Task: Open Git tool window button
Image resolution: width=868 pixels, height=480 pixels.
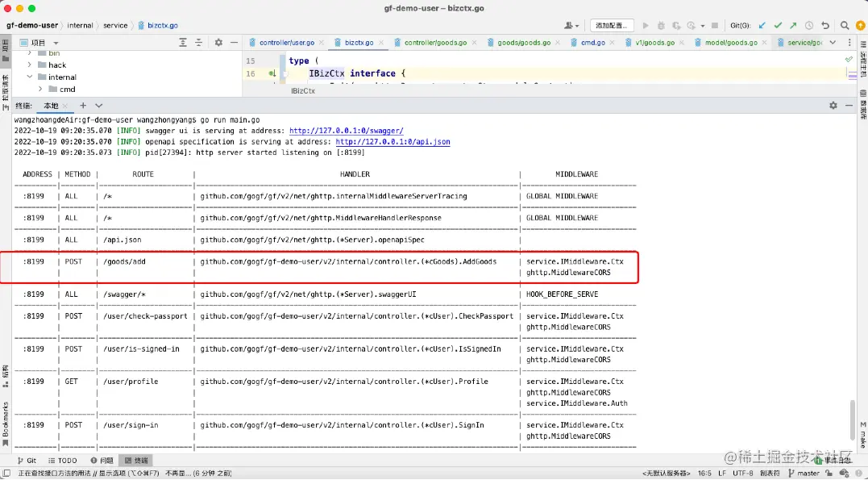Action: click(27, 461)
